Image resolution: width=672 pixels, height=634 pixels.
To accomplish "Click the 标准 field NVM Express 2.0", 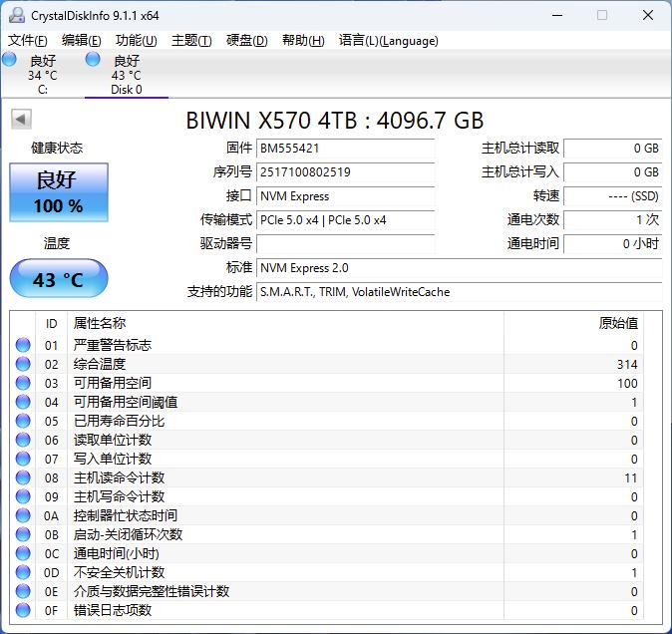I will pos(460,268).
